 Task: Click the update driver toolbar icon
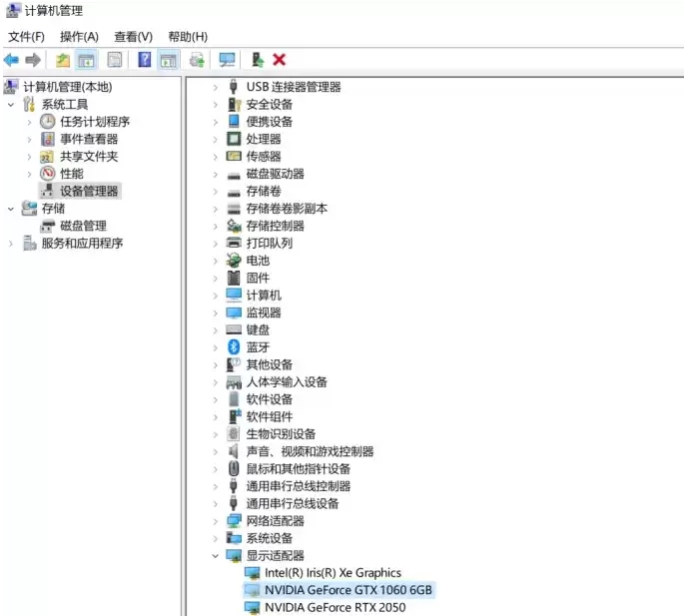coord(258,60)
